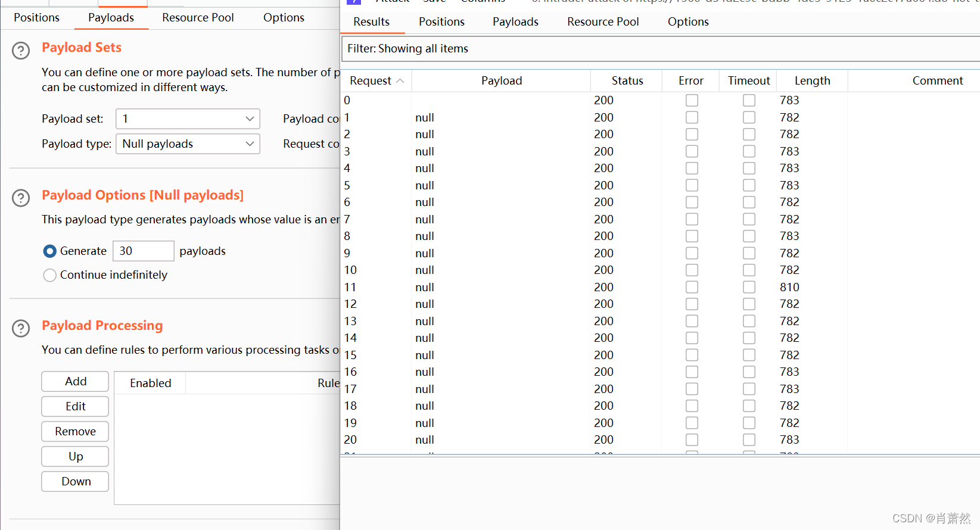Click length 783 of request 3

[789, 151]
